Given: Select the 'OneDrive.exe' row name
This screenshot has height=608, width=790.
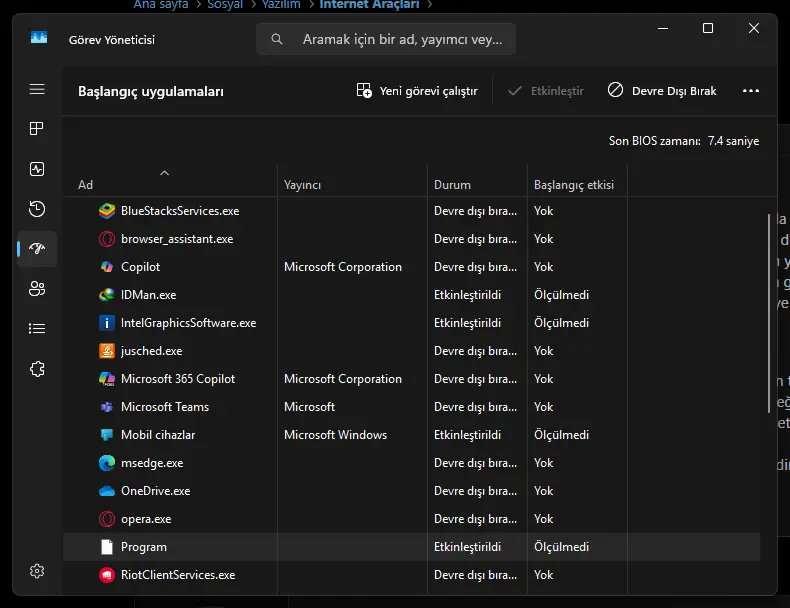Looking at the screenshot, I should click(x=156, y=491).
